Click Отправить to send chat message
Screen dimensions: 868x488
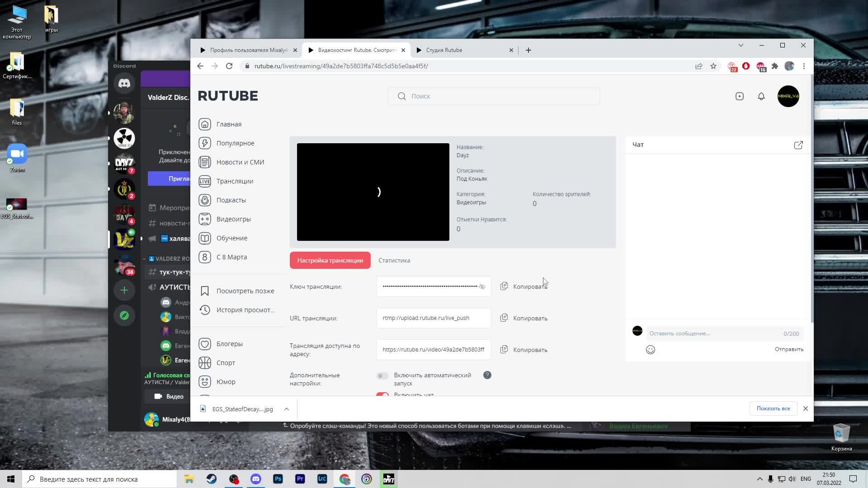click(789, 349)
